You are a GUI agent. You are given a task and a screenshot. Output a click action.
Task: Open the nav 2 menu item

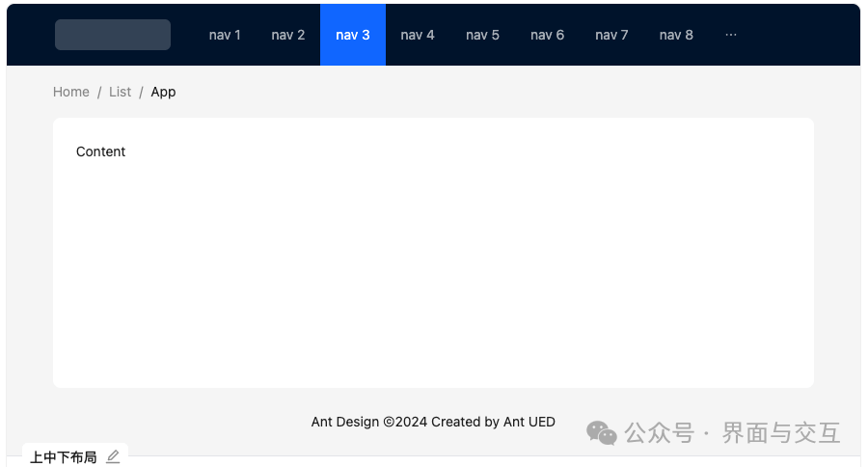tap(288, 35)
